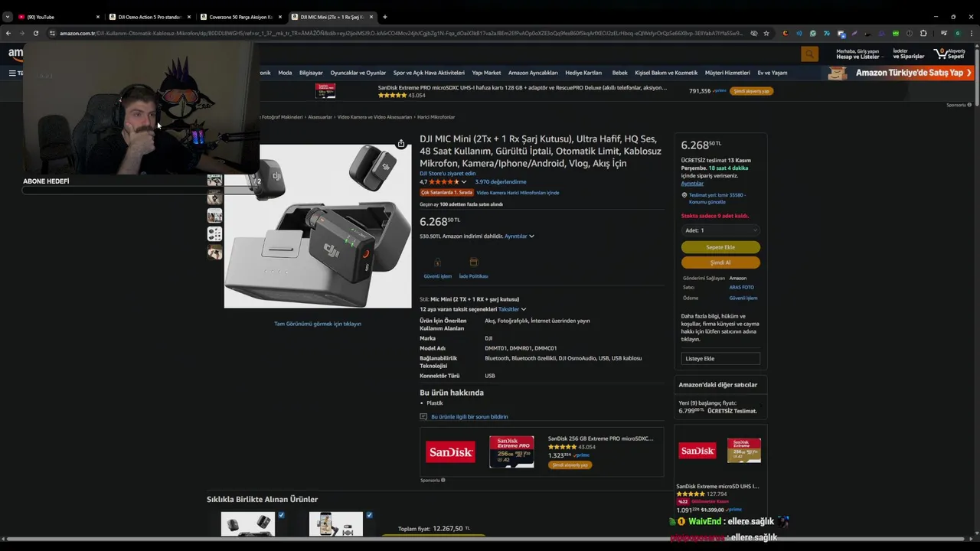Image resolution: width=980 pixels, height=551 pixels.
Task: Switch to the YouTube tab
Action: (x=57, y=17)
